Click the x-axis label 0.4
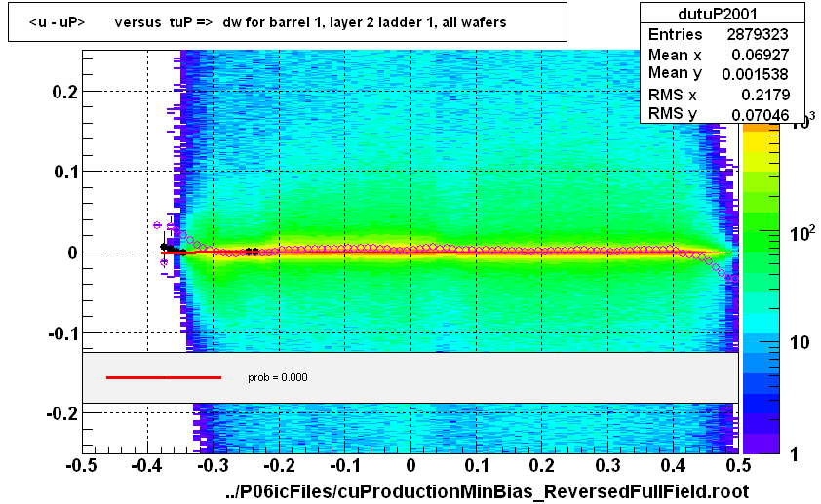The image size is (821, 504). tap(674, 465)
